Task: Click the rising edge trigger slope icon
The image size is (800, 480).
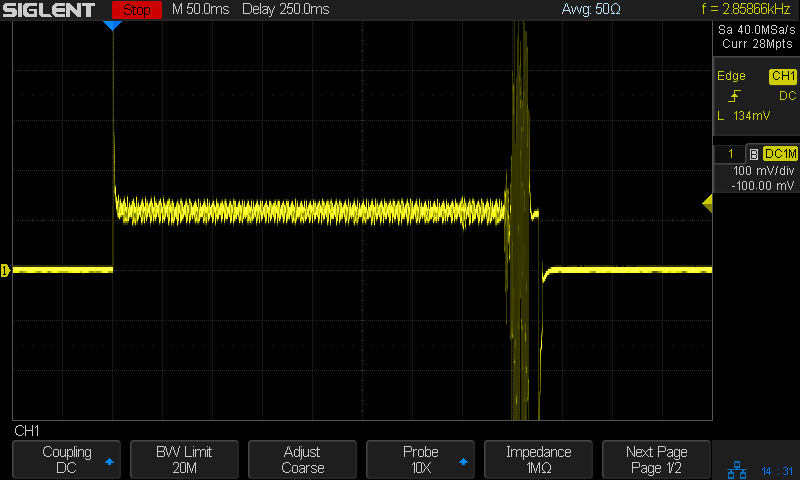Action: [735, 96]
